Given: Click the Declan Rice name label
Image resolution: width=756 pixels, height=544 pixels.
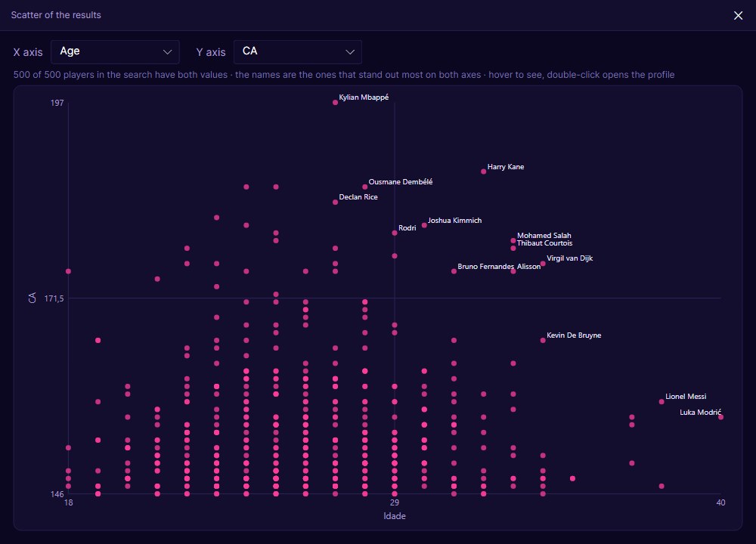Looking at the screenshot, I should point(358,197).
